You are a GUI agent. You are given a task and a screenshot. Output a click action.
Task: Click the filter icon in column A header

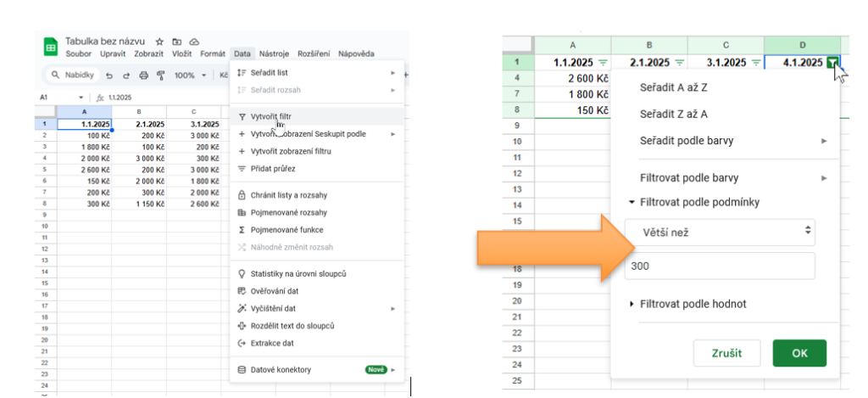pos(603,63)
